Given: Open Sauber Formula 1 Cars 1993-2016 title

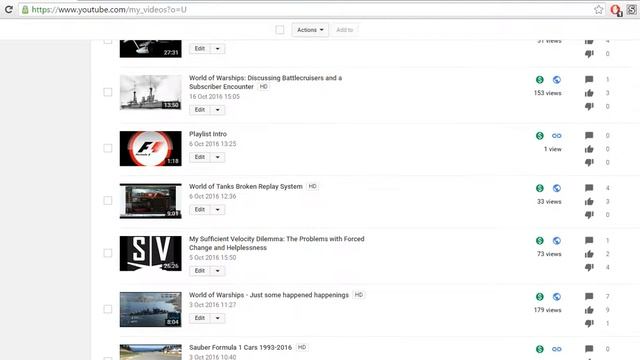Looking at the screenshot, I should pos(240,347).
